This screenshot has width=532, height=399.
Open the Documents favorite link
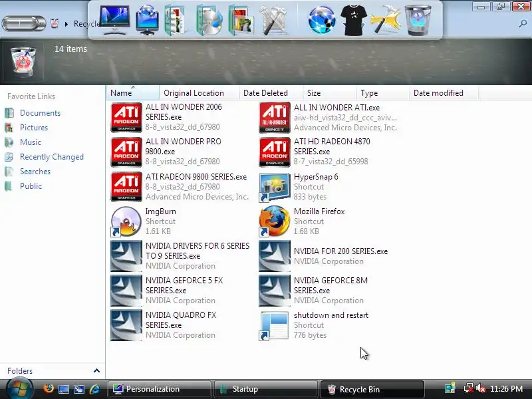[40, 113]
